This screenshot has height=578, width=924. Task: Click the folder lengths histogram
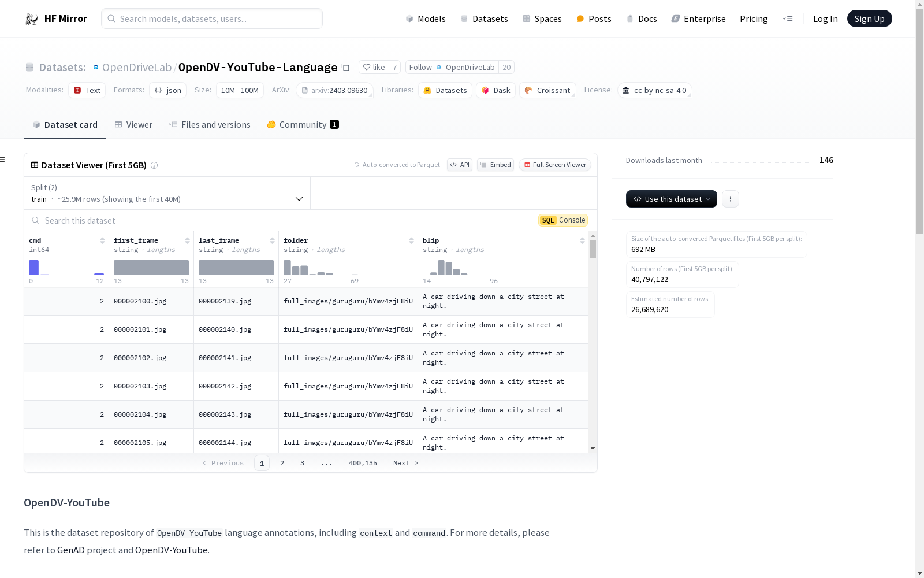click(321, 268)
